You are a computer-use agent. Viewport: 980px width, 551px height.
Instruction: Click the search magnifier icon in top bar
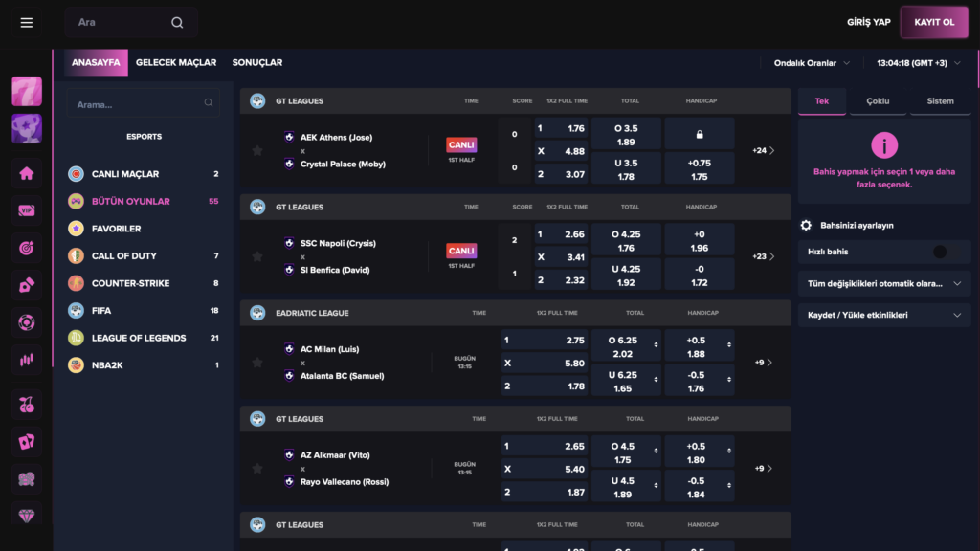coord(177,23)
